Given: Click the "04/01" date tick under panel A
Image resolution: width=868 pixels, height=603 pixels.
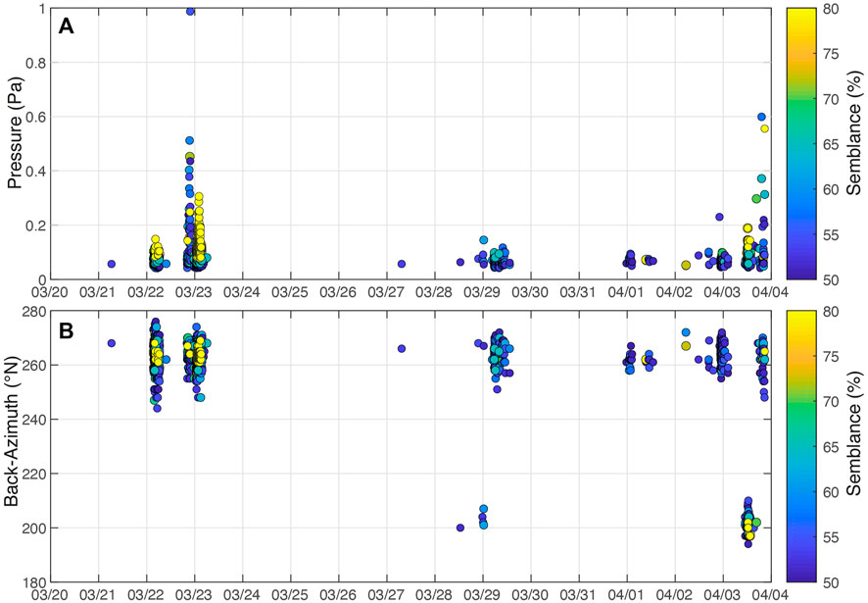Looking at the screenshot, I should click(627, 292).
